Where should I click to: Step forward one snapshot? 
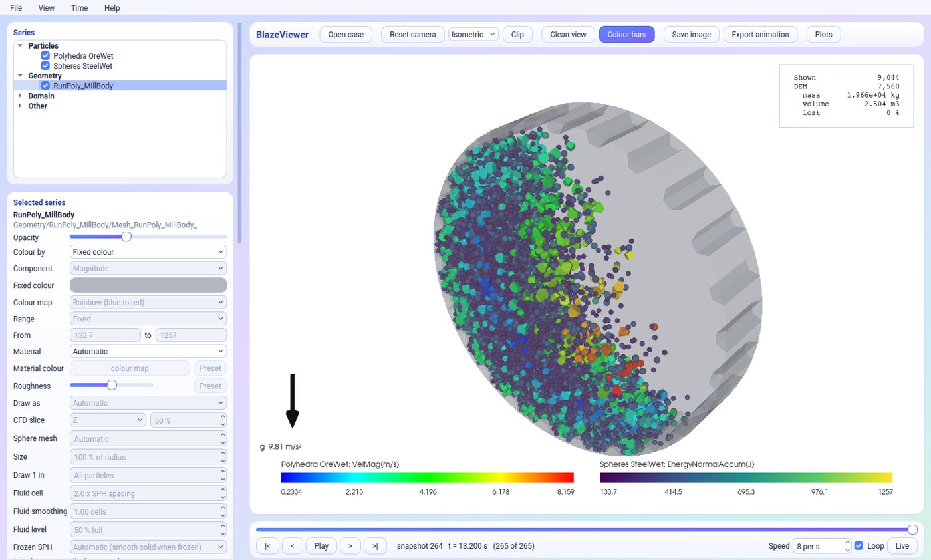(x=350, y=546)
